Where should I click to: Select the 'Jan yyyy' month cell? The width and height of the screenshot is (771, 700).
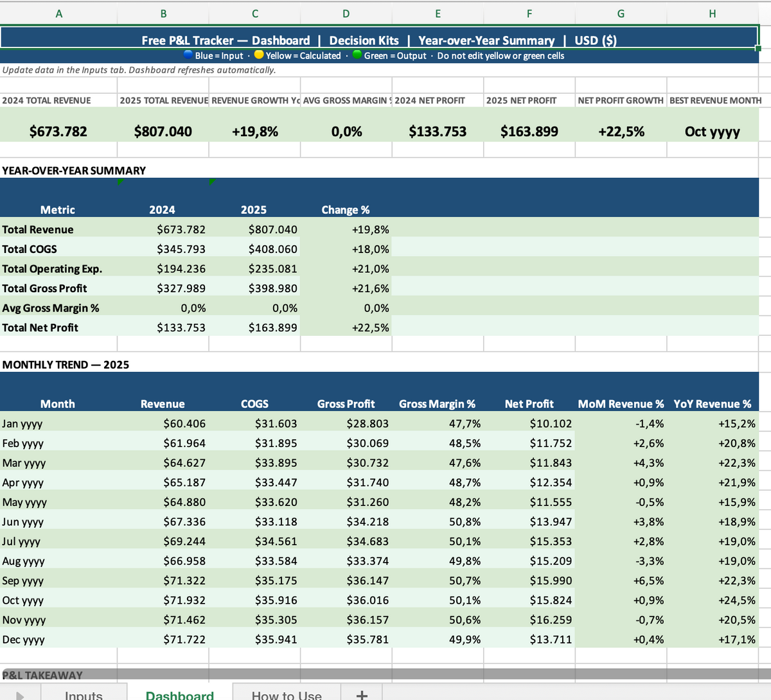click(x=22, y=424)
